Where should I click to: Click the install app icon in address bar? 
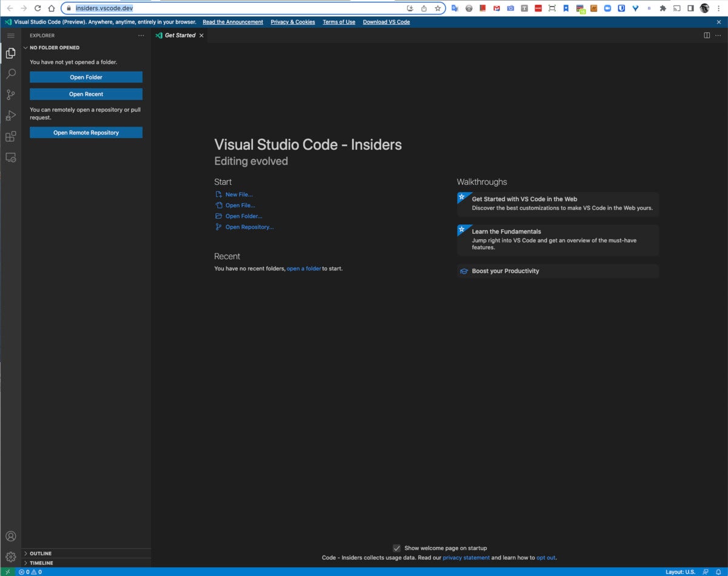point(410,8)
